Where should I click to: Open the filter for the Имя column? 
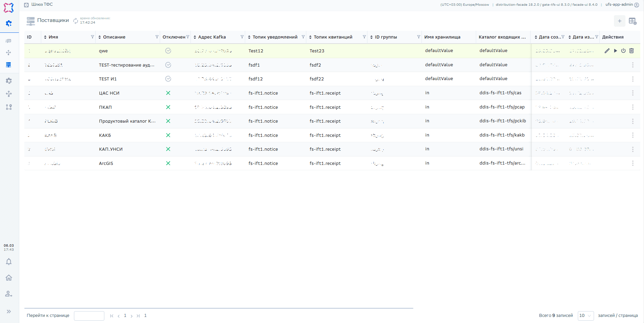pos(92,37)
